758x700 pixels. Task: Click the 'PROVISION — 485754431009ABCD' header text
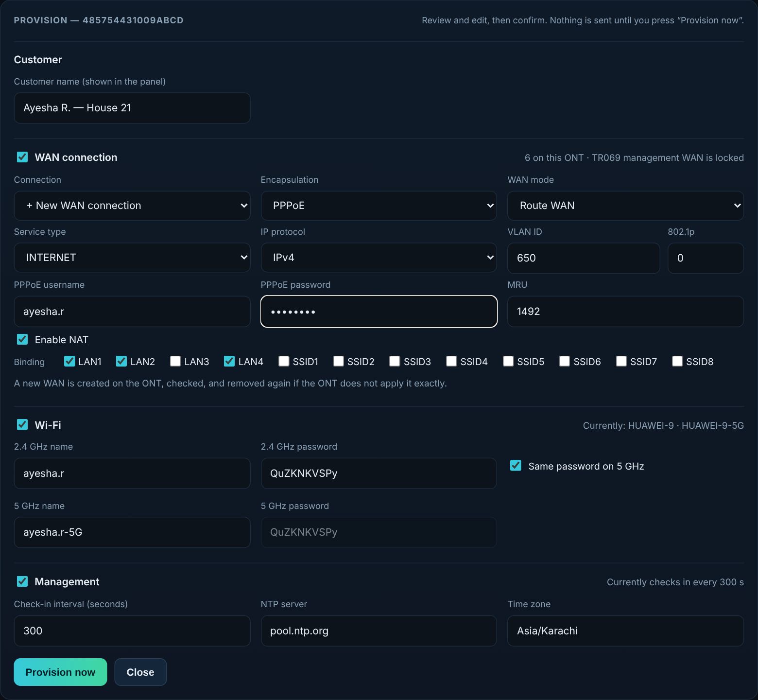pos(99,20)
